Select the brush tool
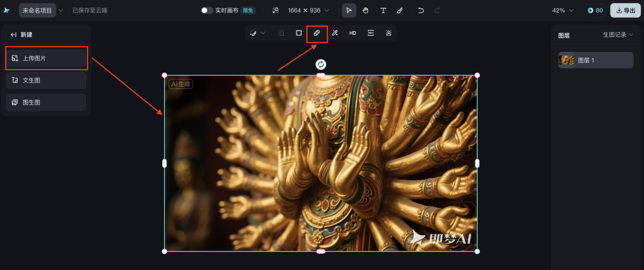Viewport: 644px width, 270px height. point(400,10)
